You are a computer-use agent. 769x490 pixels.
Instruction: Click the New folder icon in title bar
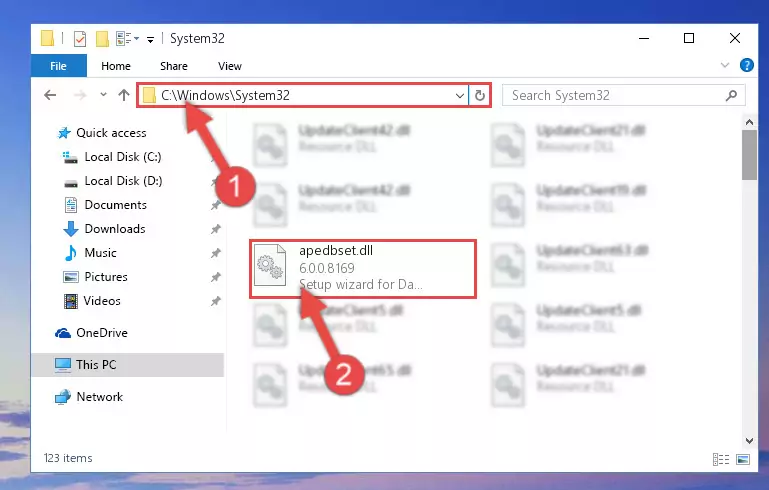click(x=102, y=38)
